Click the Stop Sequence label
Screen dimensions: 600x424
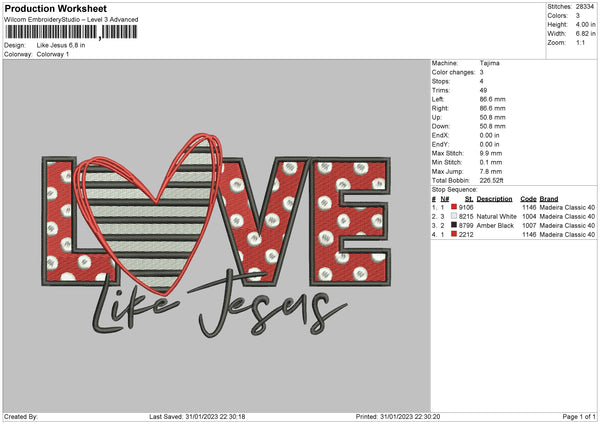tap(455, 188)
